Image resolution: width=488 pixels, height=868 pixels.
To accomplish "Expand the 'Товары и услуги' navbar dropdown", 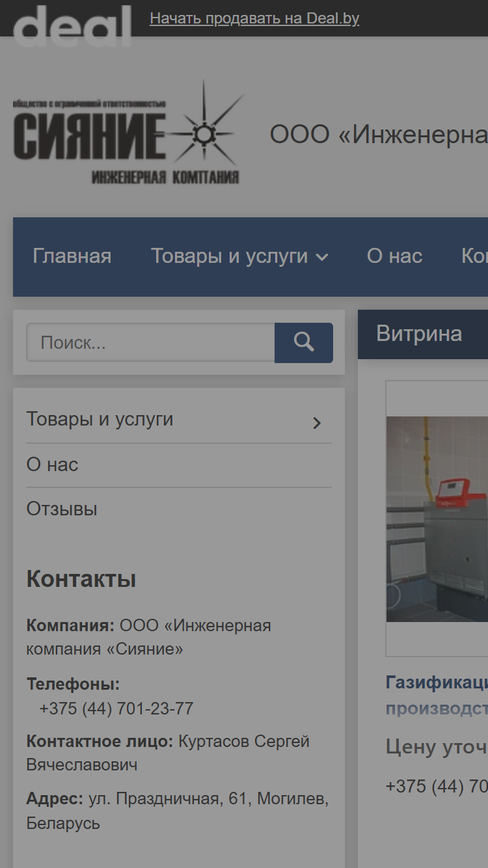I will 239,256.
